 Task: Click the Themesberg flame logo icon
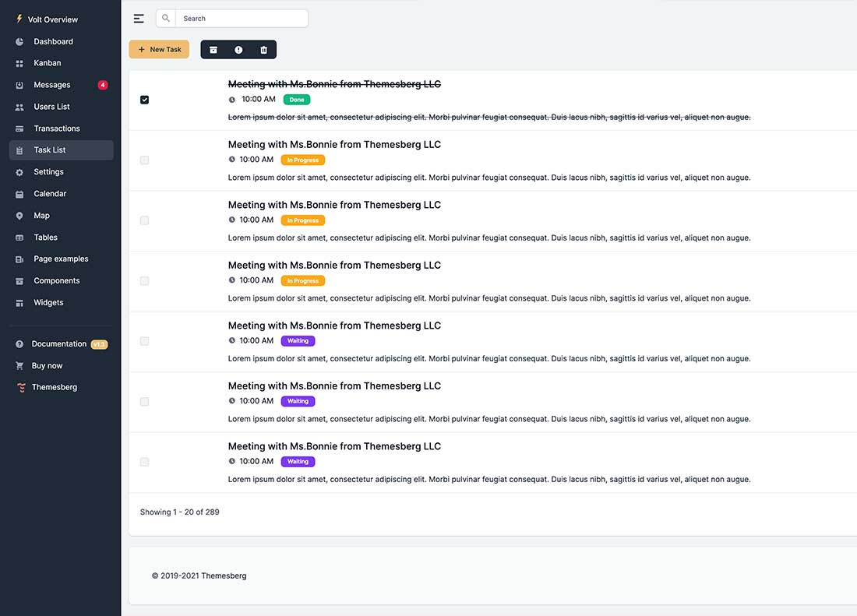[x=21, y=386]
